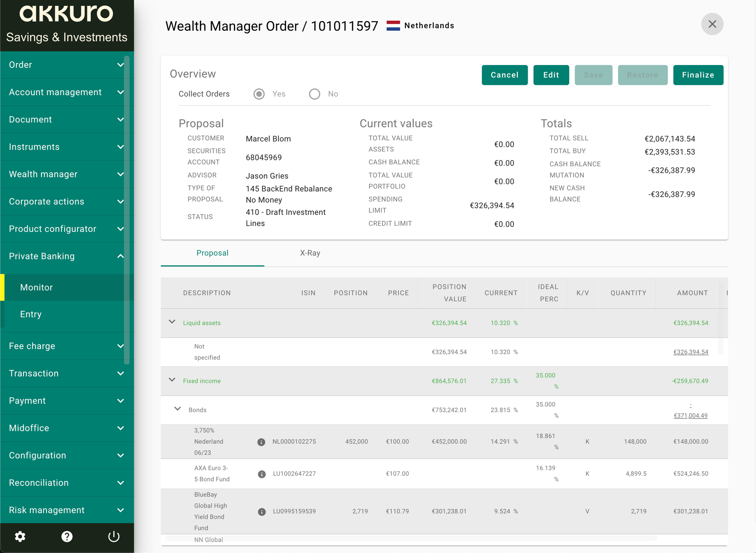Click the Cancel button
Viewport: 756px width, 553px height.
[505, 75]
